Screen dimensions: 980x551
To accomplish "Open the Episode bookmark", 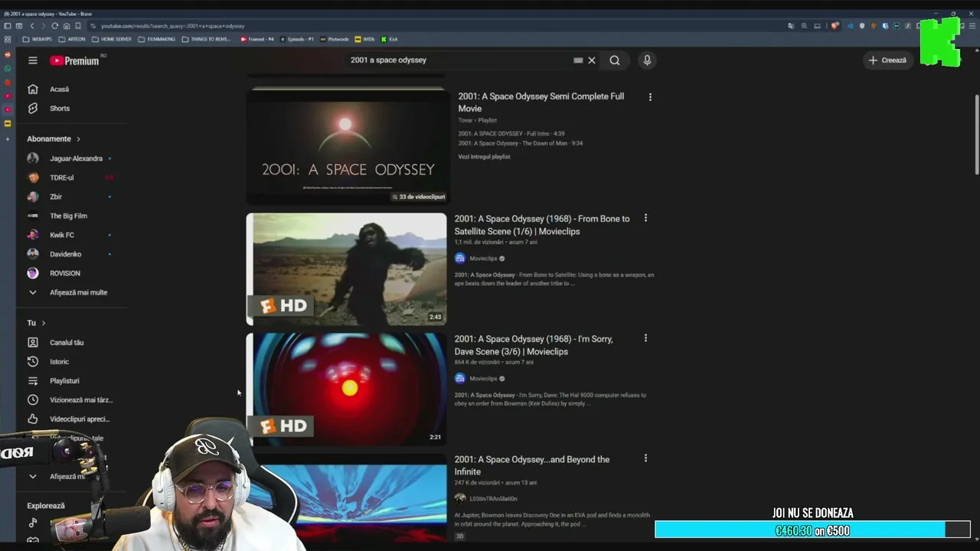I will click(x=297, y=39).
